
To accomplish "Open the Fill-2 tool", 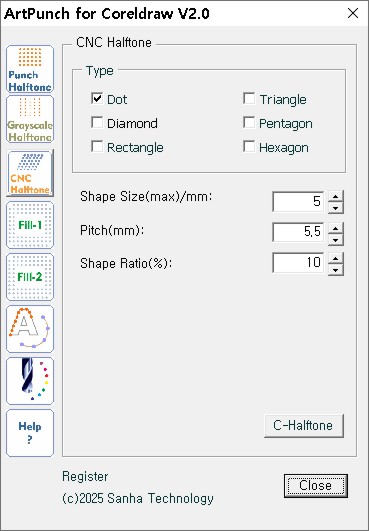I will (x=30, y=277).
